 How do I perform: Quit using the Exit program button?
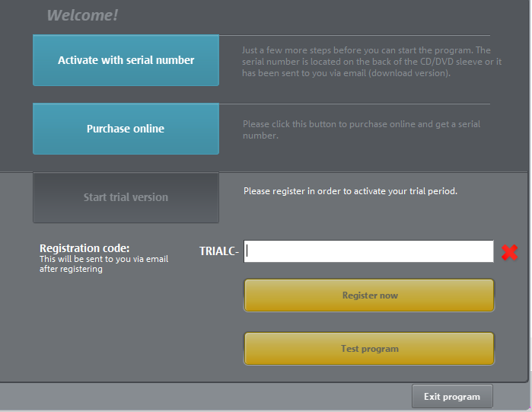[452, 397]
